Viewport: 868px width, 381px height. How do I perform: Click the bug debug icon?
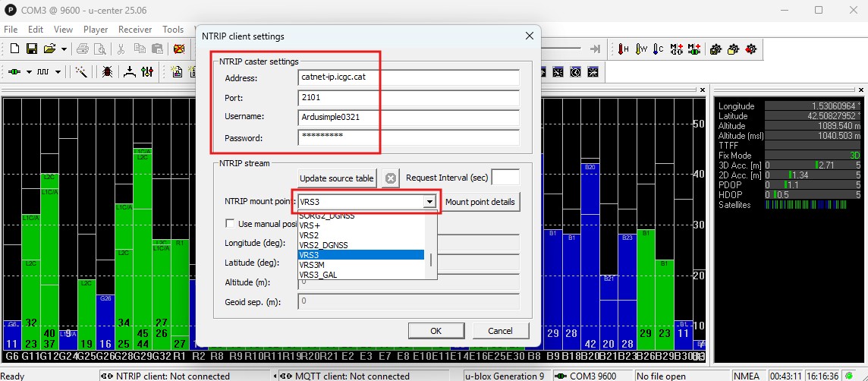(x=107, y=72)
